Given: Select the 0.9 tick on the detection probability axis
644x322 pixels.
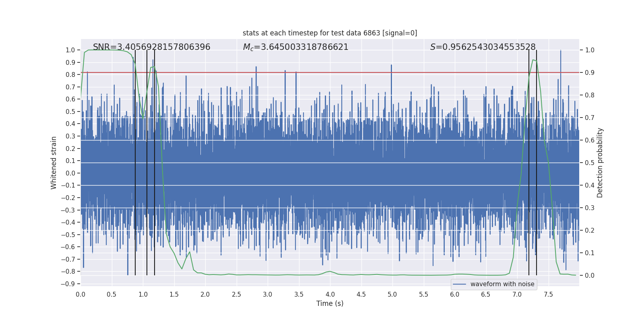Looking at the screenshot, I should 590,73.
